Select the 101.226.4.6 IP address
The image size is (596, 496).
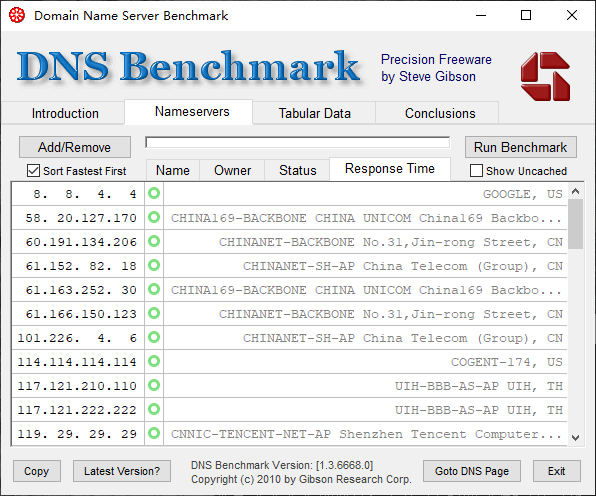(77, 338)
